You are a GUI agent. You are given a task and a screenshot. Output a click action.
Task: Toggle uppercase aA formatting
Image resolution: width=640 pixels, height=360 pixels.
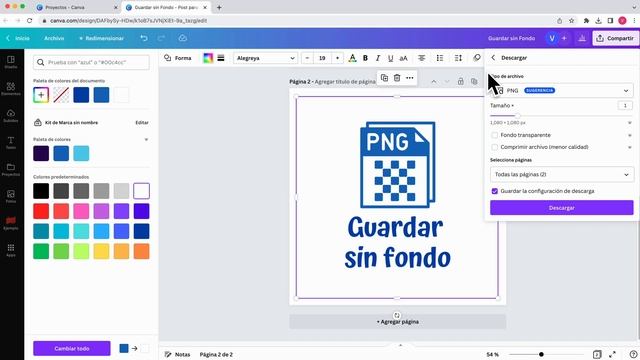point(403,58)
